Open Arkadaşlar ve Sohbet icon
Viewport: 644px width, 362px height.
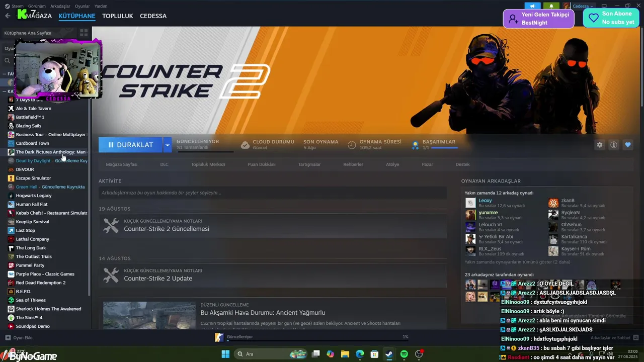click(636, 337)
